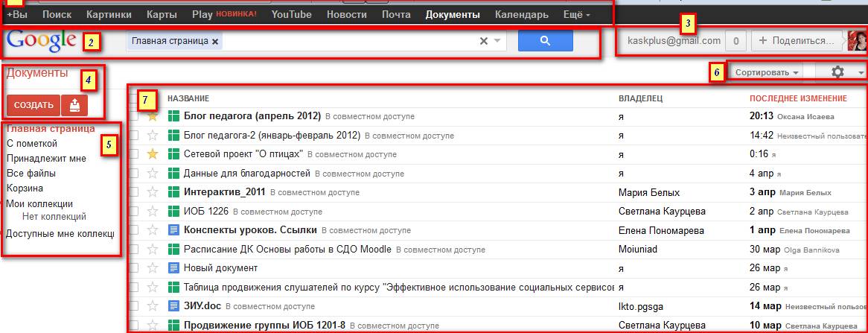The image size is (868, 333).
Task: Star the Интерактив_2011 document
Action: pyautogui.click(x=153, y=192)
